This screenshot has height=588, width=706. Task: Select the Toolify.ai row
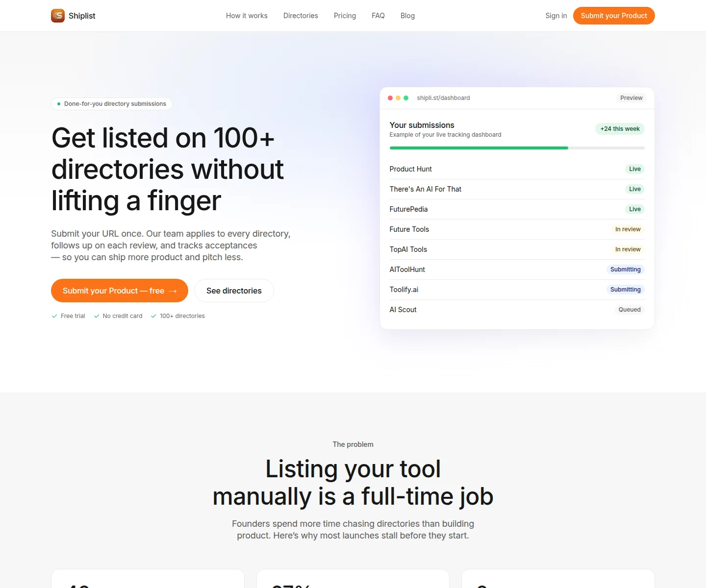[517, 290]
